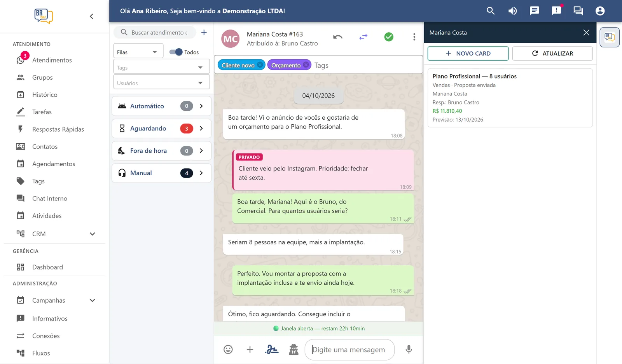The height and width of the screenshot is (364, 622).
Task: Toggle the sound notifications speaker icon
Action: click(512, 11)
